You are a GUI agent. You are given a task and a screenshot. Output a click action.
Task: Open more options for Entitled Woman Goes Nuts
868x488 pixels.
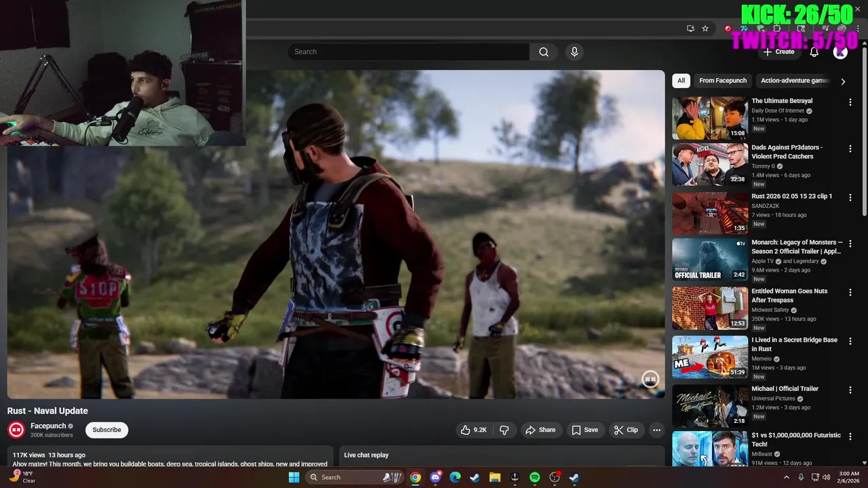[x=850, y=292]
